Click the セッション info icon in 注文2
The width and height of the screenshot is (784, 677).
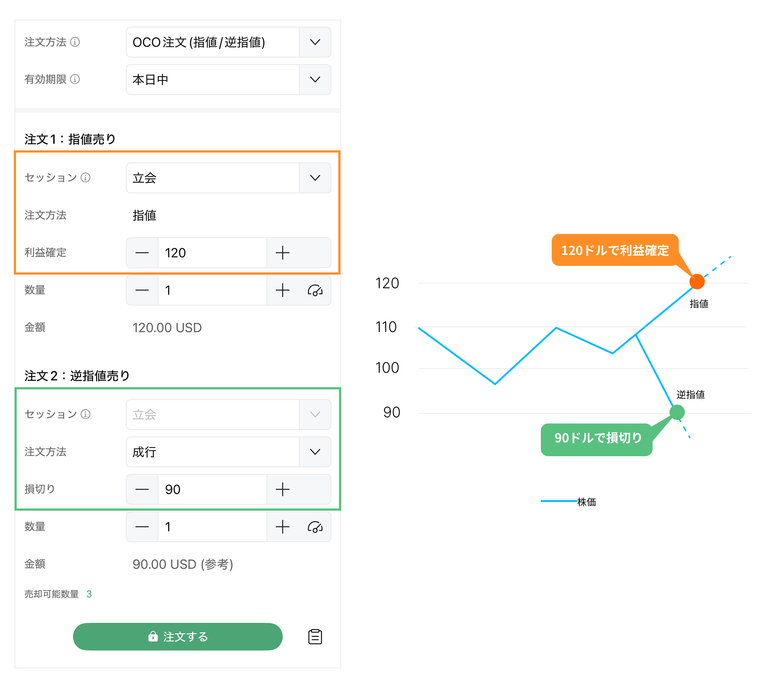click(86, 414)
